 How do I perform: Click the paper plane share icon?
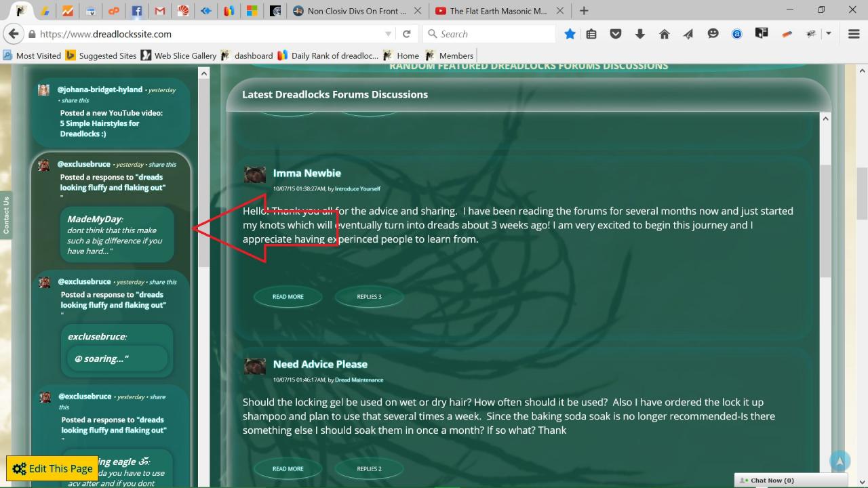tap(688, 34)
